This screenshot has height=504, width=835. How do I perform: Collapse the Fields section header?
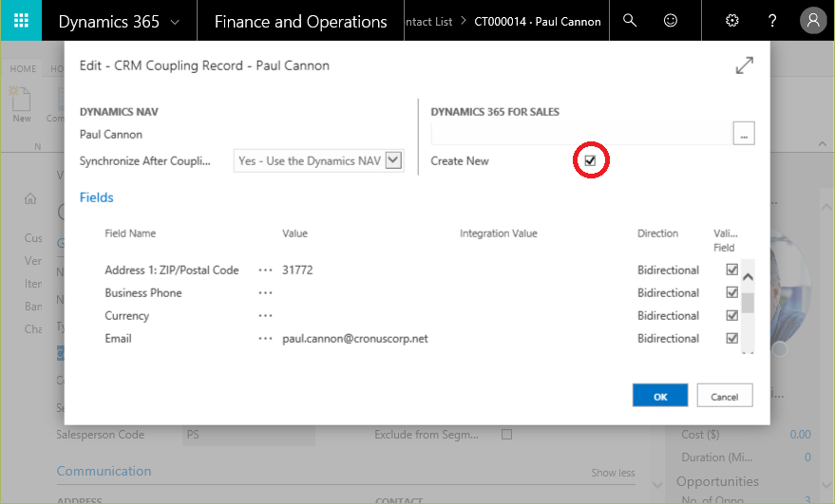click(x=96, y=197)
